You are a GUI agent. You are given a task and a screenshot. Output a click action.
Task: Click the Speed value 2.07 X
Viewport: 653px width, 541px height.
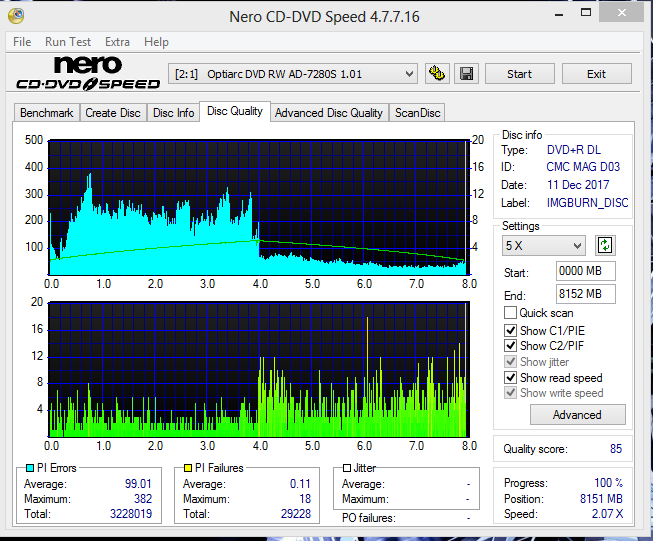click(x=607, y=514)
